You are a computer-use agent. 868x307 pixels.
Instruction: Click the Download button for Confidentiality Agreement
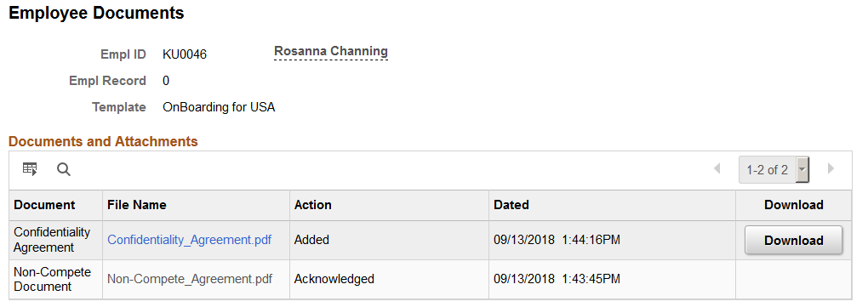click(793, 240)
